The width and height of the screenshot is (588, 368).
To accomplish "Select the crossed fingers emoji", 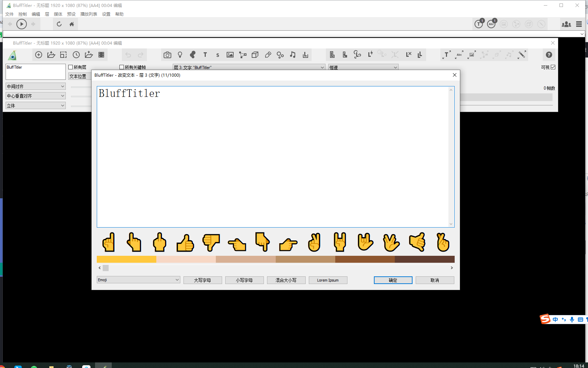I will [x=443, y=242].
